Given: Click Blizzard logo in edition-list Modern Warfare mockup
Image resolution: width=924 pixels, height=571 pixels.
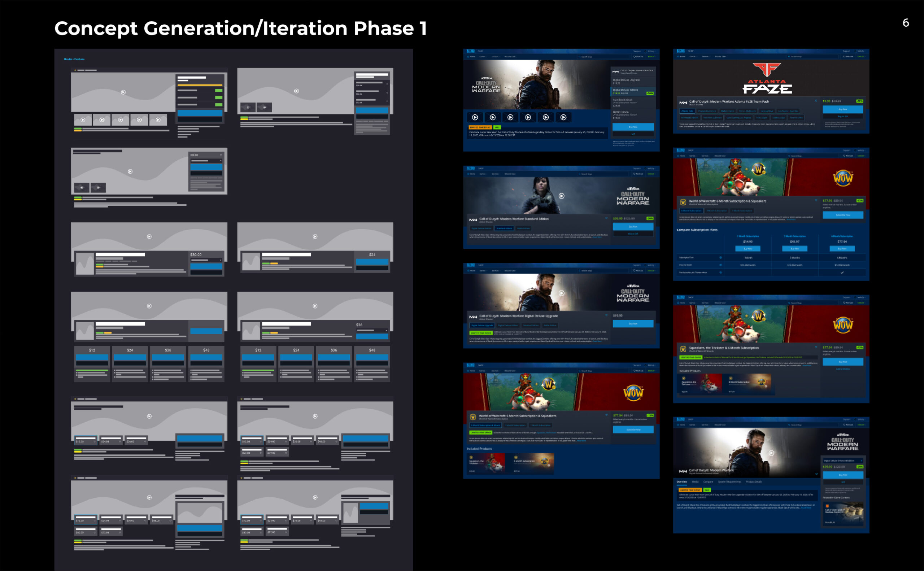Looking at the screenshot, I should tap(471, 51).
